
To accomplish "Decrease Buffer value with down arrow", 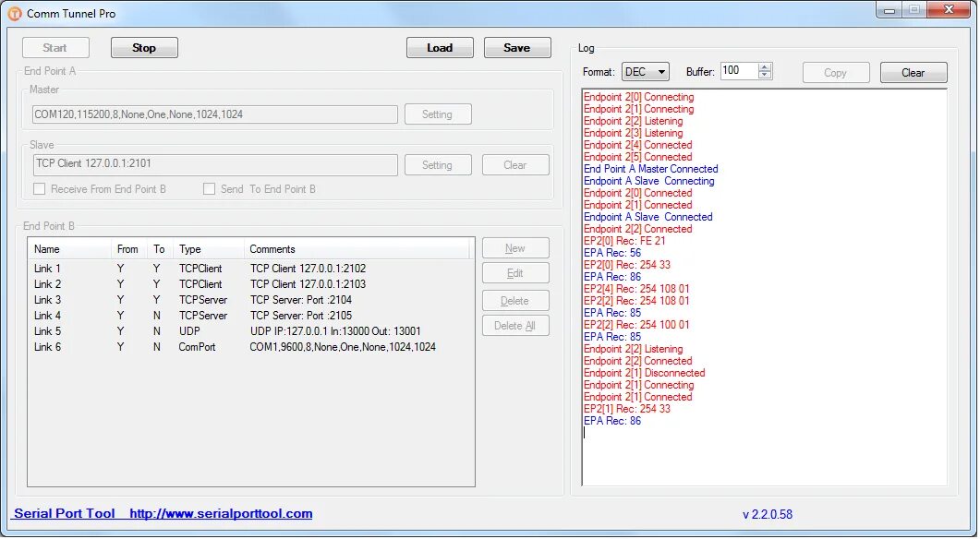I will click(x=765, y=76).
